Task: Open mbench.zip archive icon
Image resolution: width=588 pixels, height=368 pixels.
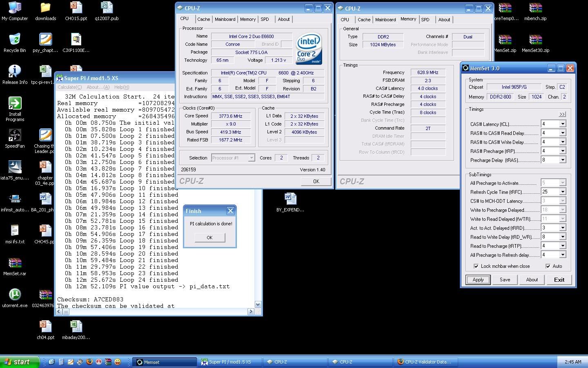Action: point(535,11)
